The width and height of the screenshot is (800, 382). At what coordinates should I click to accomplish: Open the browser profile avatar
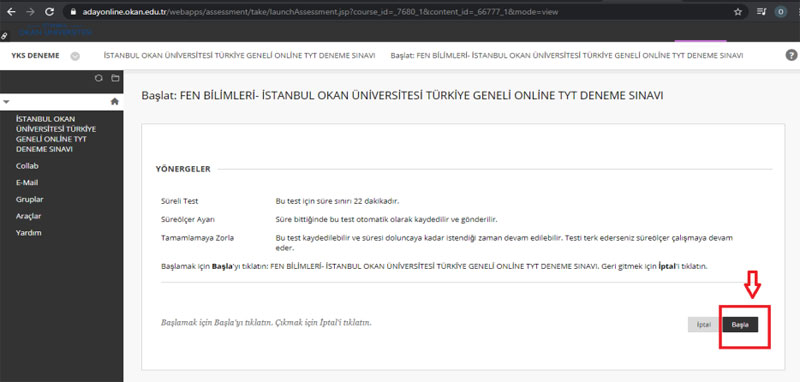click(780, 11)
